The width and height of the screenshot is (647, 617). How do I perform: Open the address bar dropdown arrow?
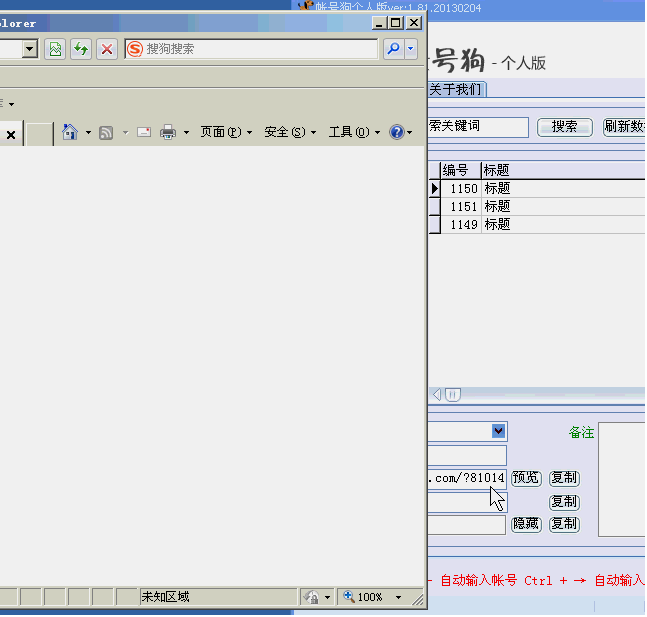click(30, 49)
